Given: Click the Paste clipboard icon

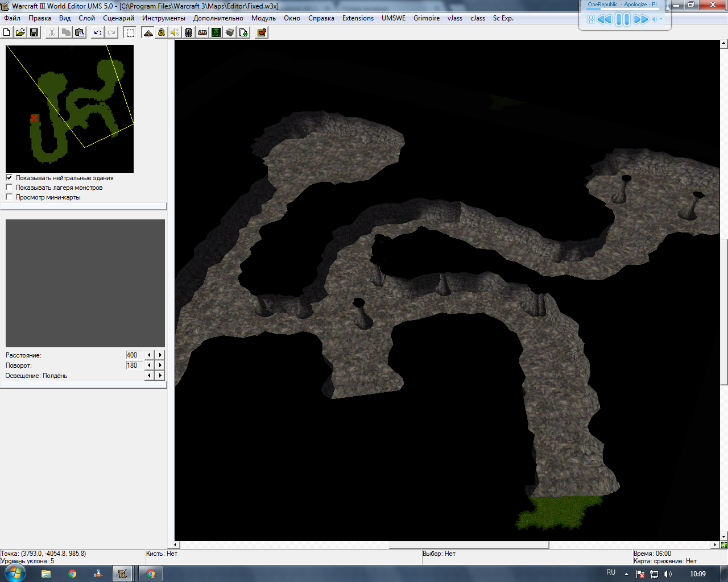Looking at the screenshot, I should click(80, 32).
